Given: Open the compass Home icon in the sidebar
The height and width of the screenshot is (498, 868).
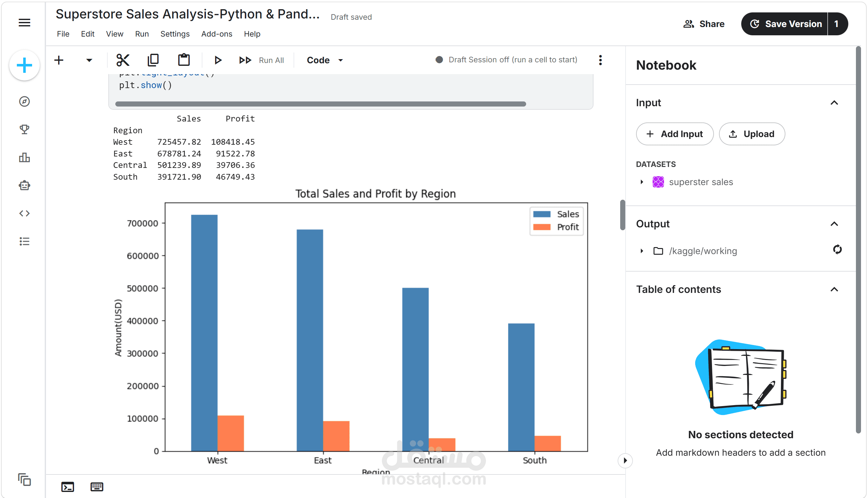Looking at the screenshot, I should (24, 101).
